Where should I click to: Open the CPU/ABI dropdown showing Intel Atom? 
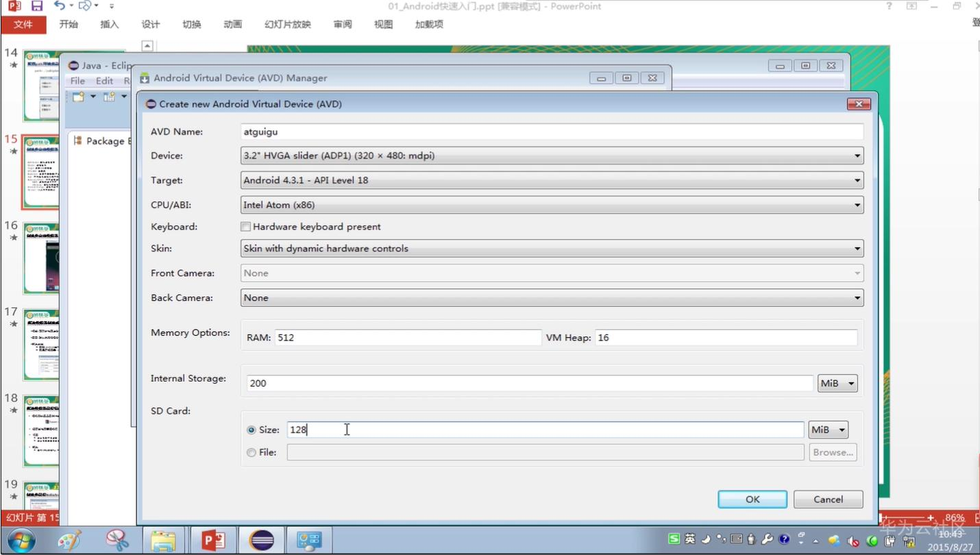[552, 205]
